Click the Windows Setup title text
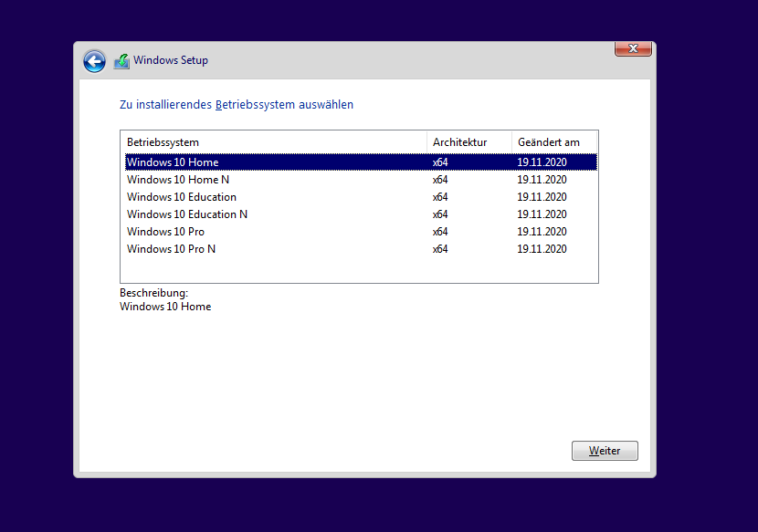The width and height of the screenshot is (758, 532). 171,60
